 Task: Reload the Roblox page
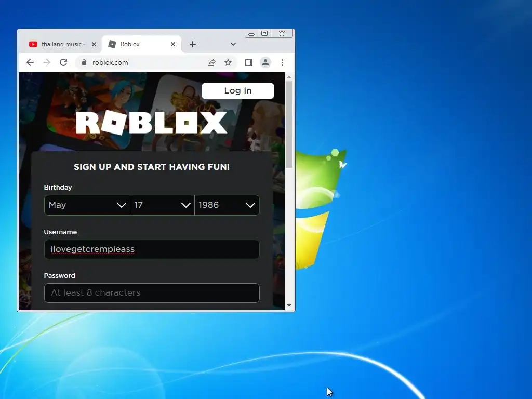tap(63, 62)
